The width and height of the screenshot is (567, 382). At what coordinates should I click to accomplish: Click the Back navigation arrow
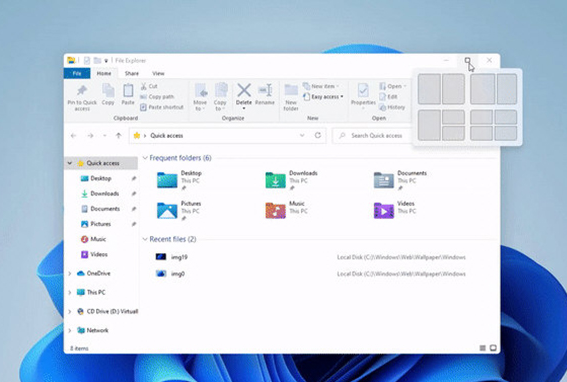click(73, 136)
